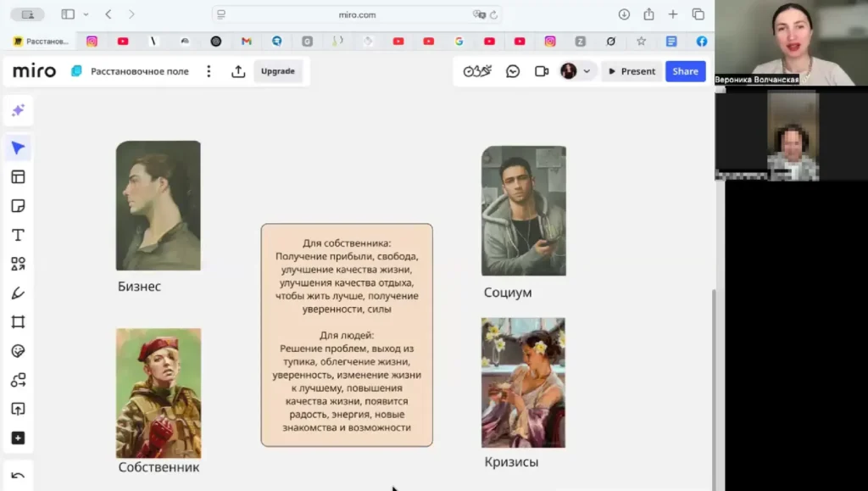Image resolution: width=868 pixels, height=491 pixels.
Task: Select the cursor Select tool
Action: click(x=18, y=148)
